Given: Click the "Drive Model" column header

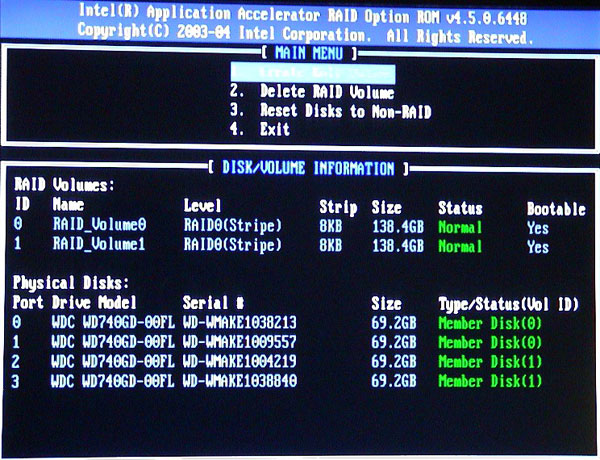Looking at the screenshot, I should point(94,302).
